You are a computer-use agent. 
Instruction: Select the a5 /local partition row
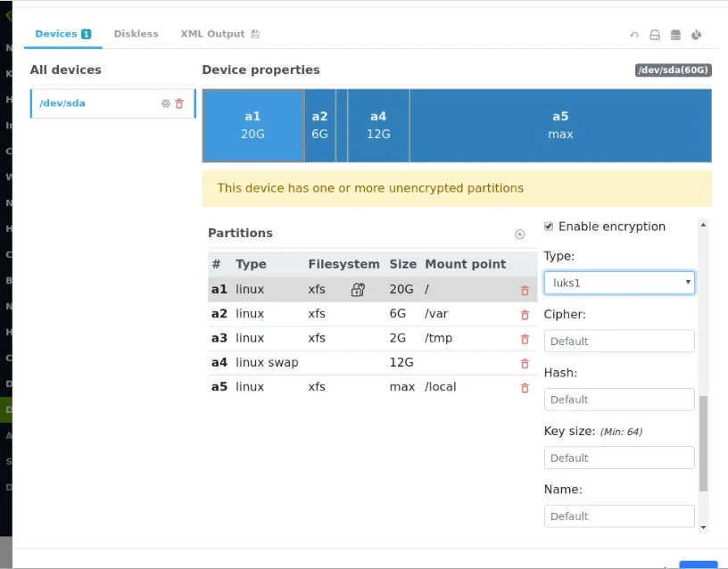pyautogui.click(x=372, y=386)
